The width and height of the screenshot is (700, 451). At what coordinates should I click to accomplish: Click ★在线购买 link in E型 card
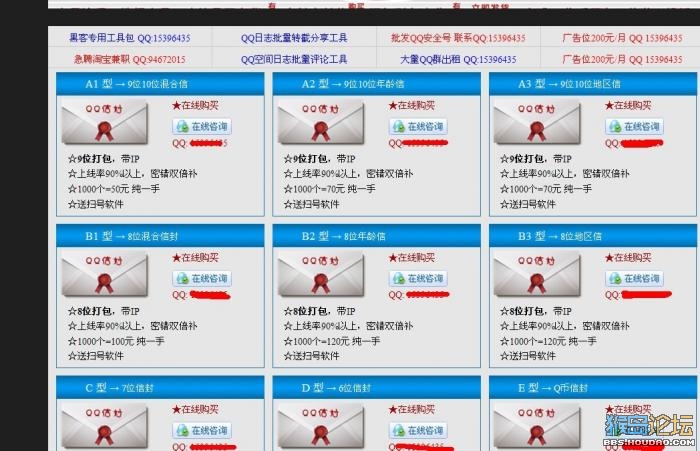pyautogui.click(x=628, y=409)
